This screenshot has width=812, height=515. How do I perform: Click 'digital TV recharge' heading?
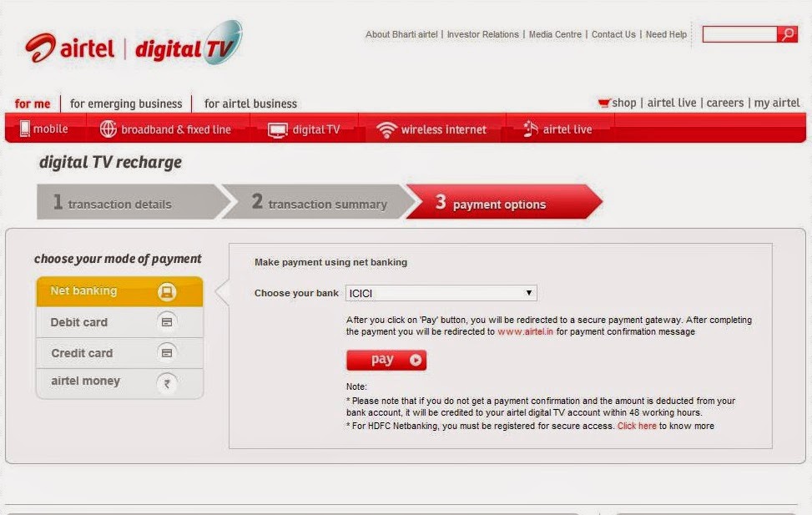point(110,162)
